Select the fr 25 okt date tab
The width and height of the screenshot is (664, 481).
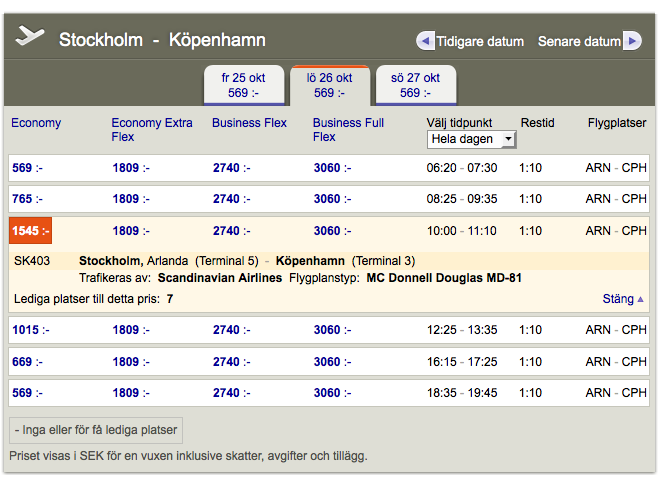click(x=244, y=85)
